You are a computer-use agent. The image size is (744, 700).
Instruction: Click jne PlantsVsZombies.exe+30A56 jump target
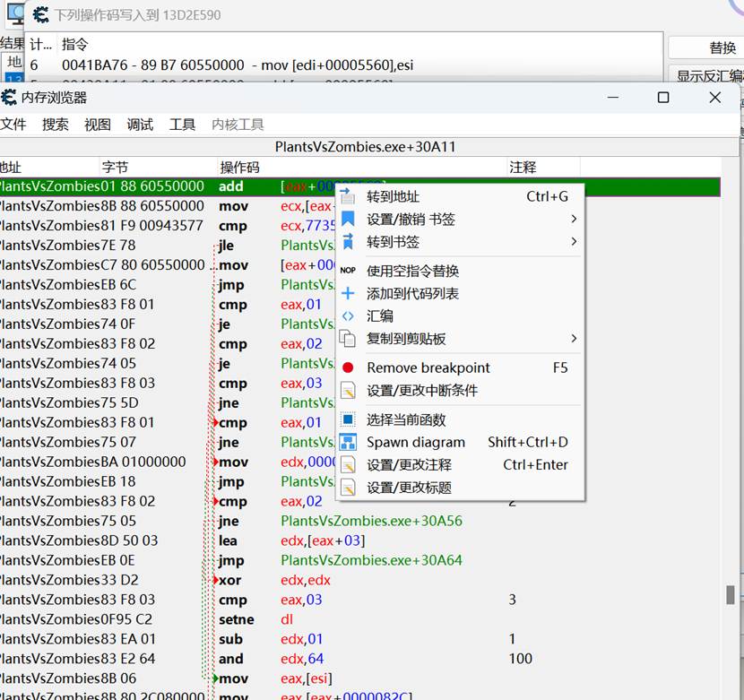click(x=371, y=521)
